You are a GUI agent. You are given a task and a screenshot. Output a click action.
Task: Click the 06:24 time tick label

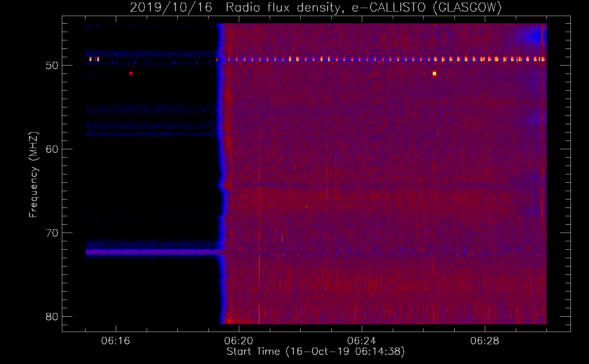coord(362,341)
